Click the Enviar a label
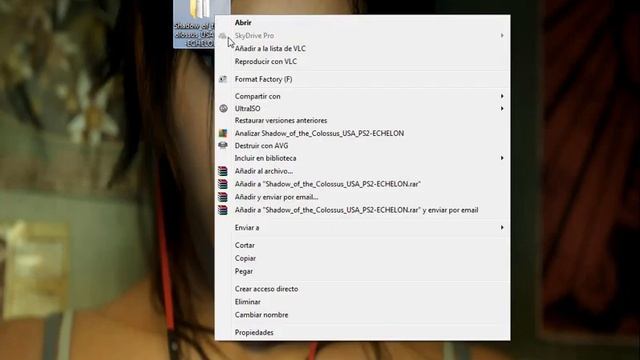The width and height of the screenshot is (640, 360). point(247,228)
